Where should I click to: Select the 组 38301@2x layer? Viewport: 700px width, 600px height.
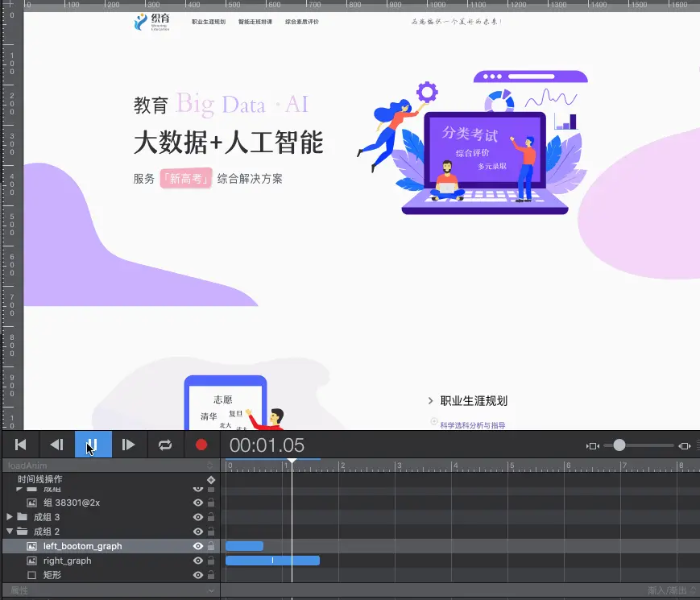point(72,503)
